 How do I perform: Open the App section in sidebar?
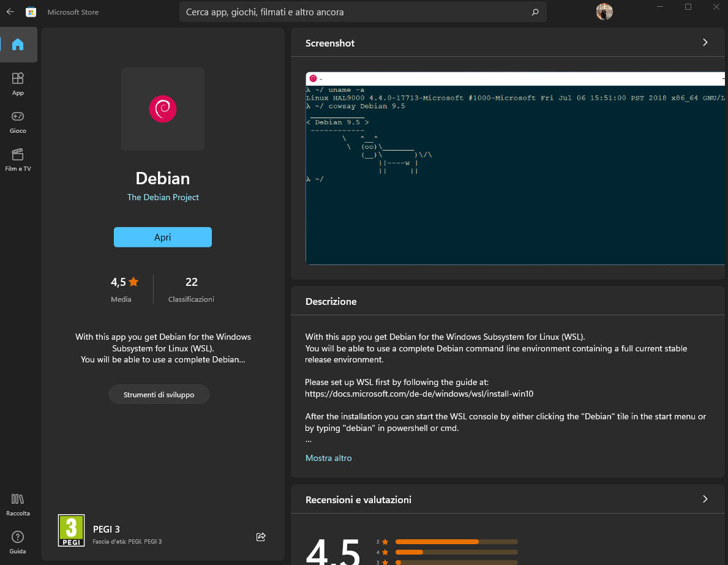[x=18, y=84]
